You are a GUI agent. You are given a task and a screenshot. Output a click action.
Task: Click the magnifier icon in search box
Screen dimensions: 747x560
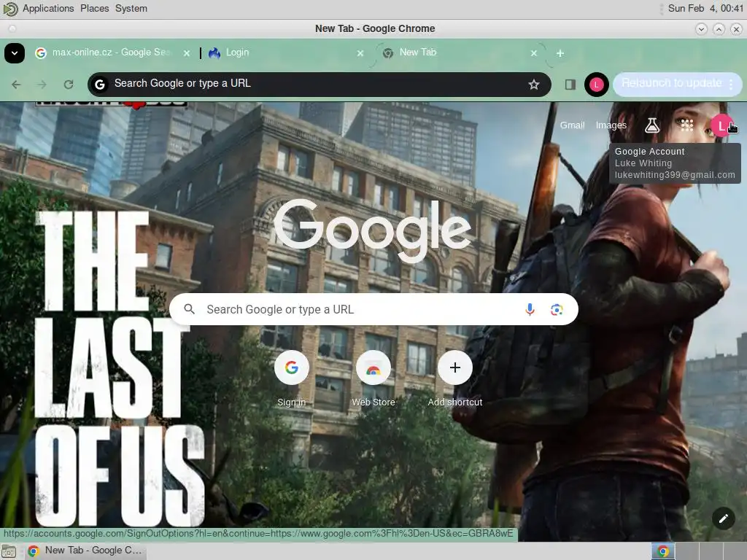point(189,309)
